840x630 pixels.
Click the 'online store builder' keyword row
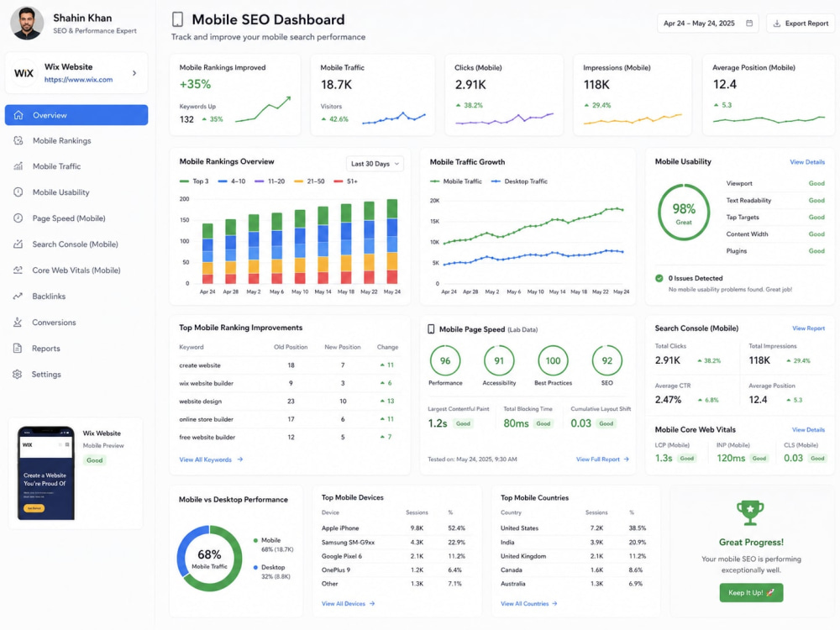[289, 419]
